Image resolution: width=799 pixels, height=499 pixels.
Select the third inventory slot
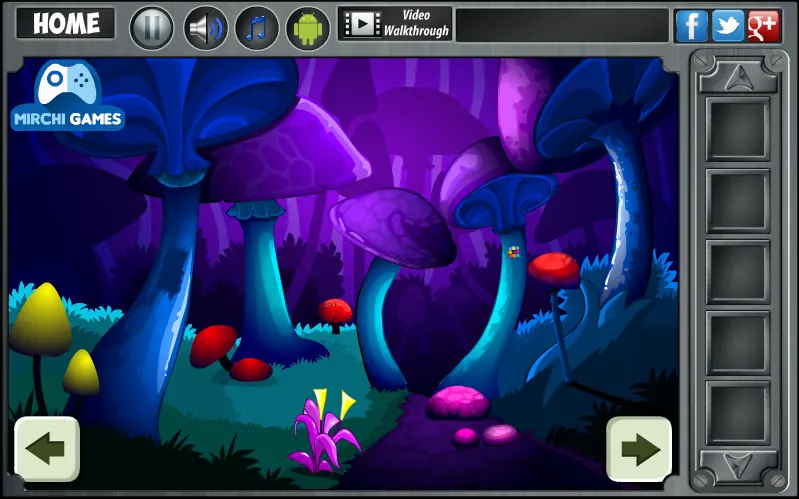(737, 272)
